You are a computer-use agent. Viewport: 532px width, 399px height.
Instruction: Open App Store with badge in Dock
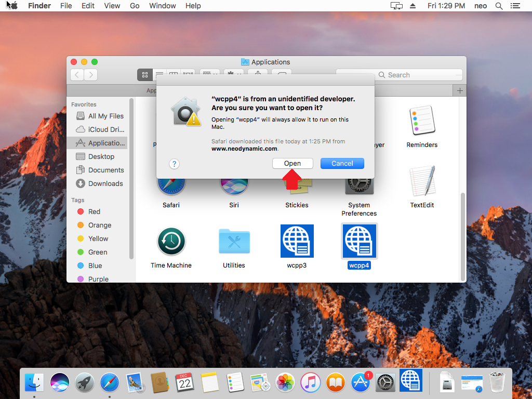point(361,382)
